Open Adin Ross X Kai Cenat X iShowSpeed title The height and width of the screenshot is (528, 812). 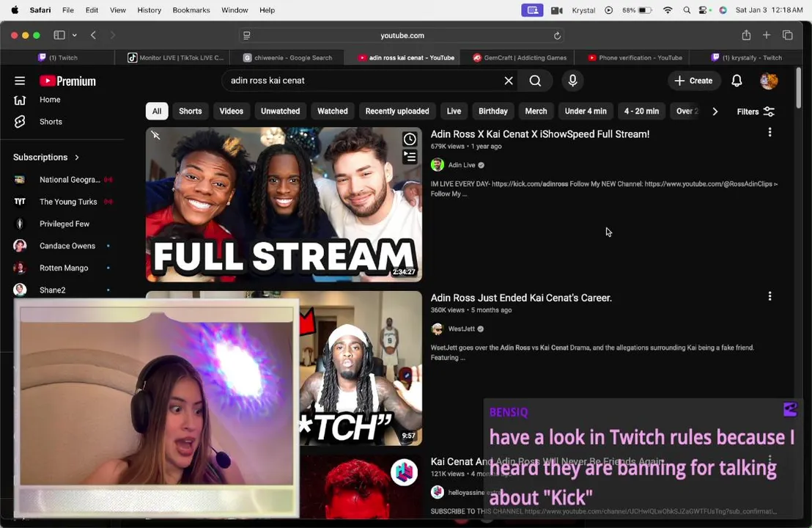pos(539,134)
